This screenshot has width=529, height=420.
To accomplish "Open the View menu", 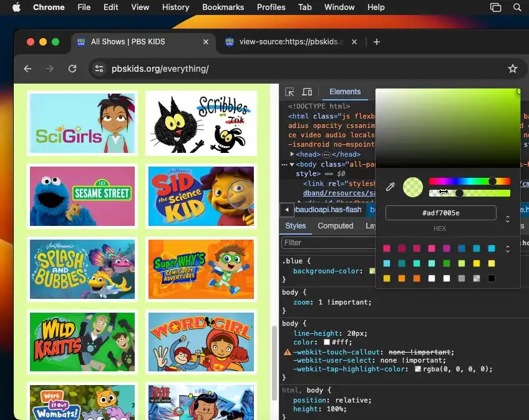I will click(140, 7).
